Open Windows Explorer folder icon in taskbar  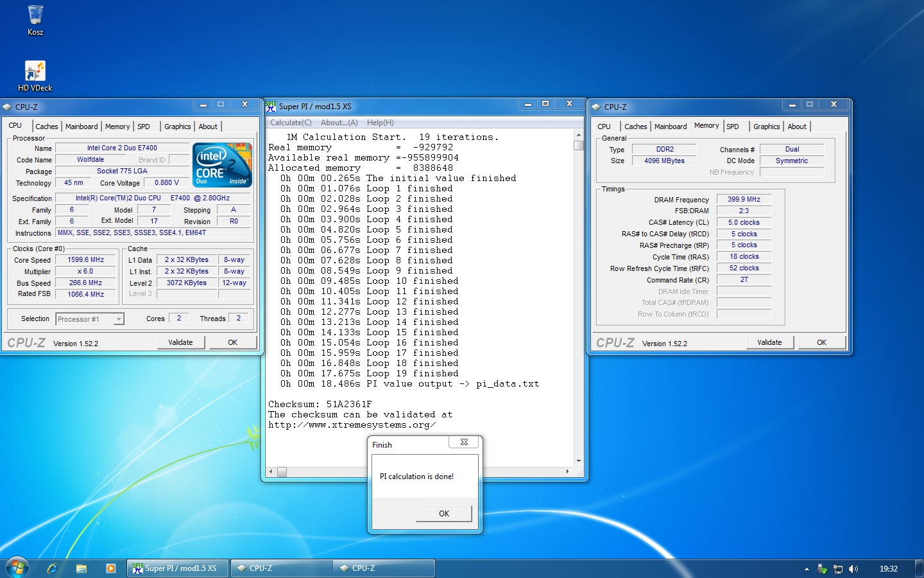81,568
